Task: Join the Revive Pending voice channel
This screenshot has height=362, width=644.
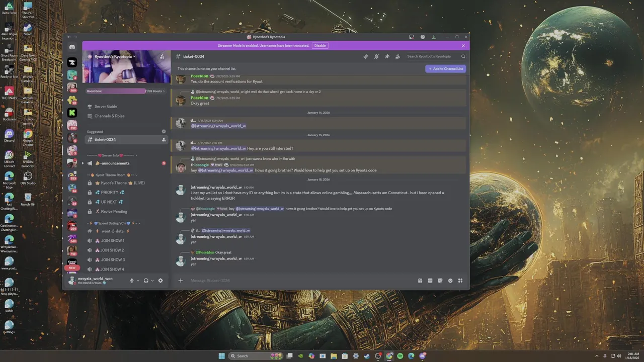Action: (x=126, y=212)
